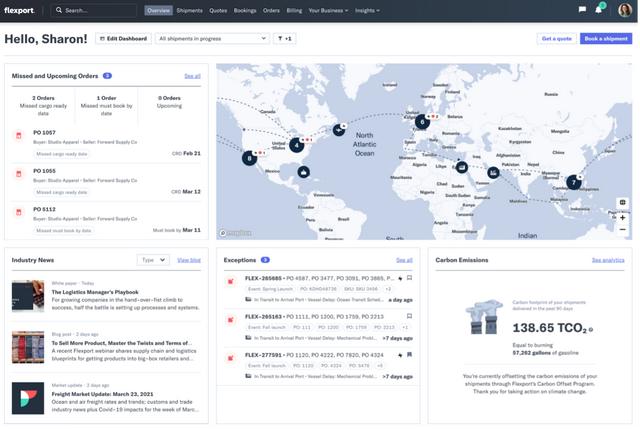This screenshot has width=640, height=429.
Task: Bookmark exception FLEX-265685
Action: 409,278
